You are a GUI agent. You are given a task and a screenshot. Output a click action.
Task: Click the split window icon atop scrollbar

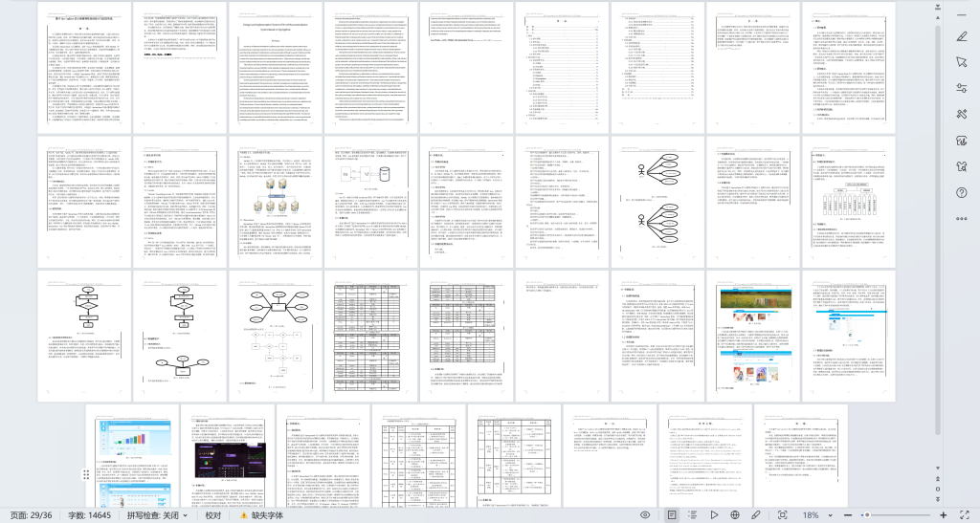(x=938, y=8)
